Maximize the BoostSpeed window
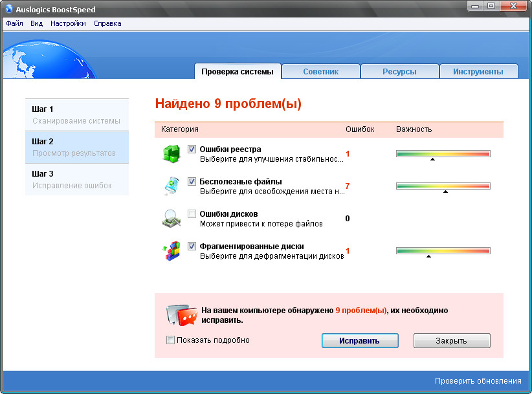Screen dimensions: 532x394 (x=491, y=6)
